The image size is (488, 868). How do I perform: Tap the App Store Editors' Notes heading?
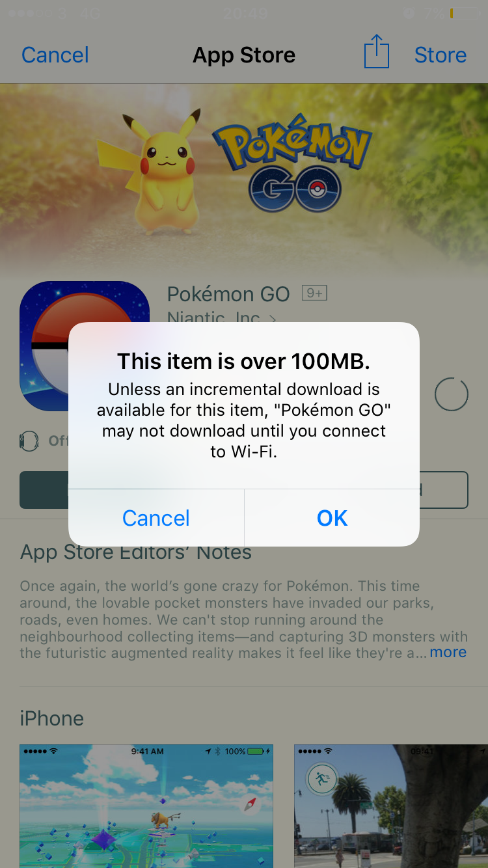pos(136,553)
